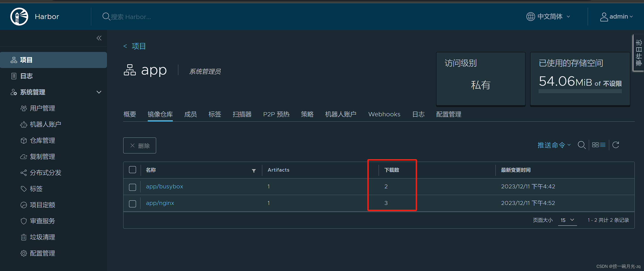Open the 配置管理 project tab
The height and width of the screenshot is (271, 644).
449,115
